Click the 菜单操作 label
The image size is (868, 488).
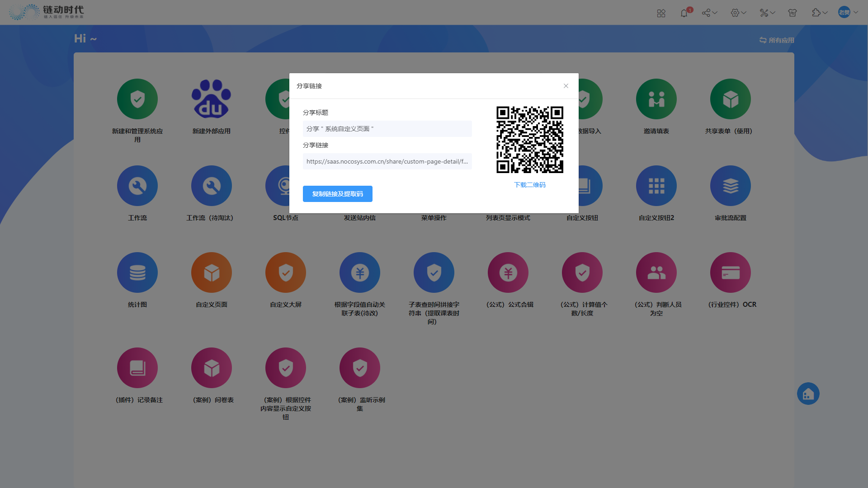tap(434, 218)
